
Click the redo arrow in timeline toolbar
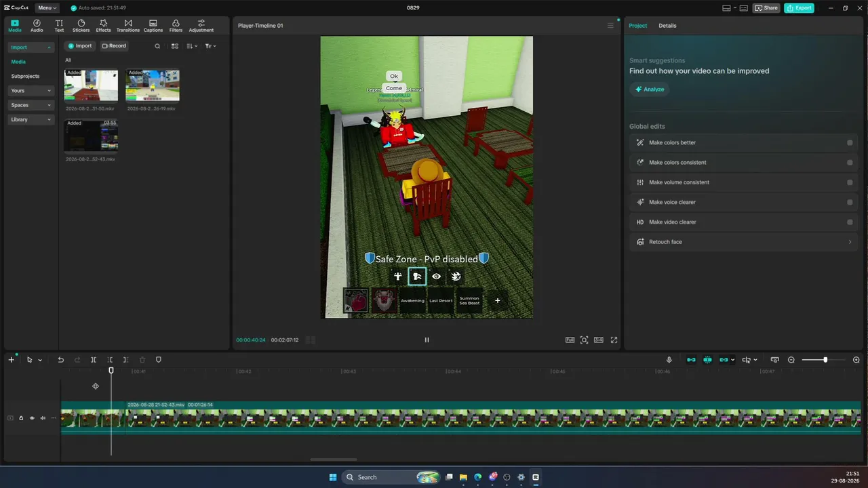pyautogui.click(x=77, y=360)
